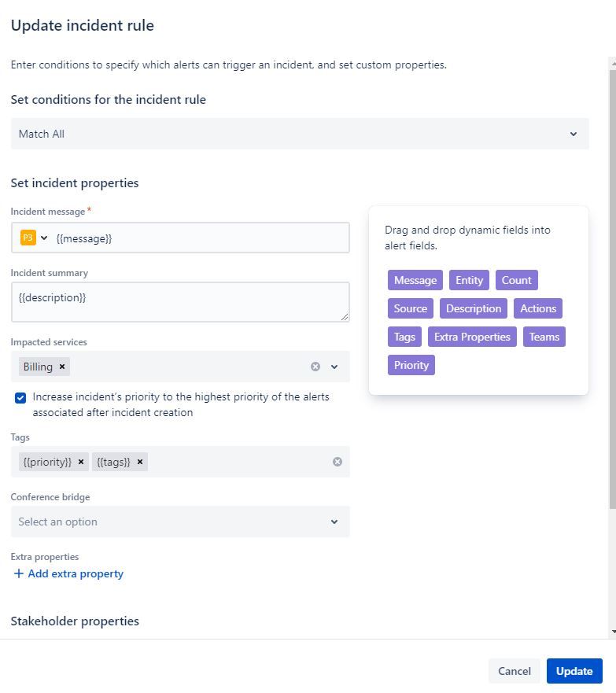Pick the Teams dynamic field tag
Viewport: 616px width, 693px height.
point(544,337)
